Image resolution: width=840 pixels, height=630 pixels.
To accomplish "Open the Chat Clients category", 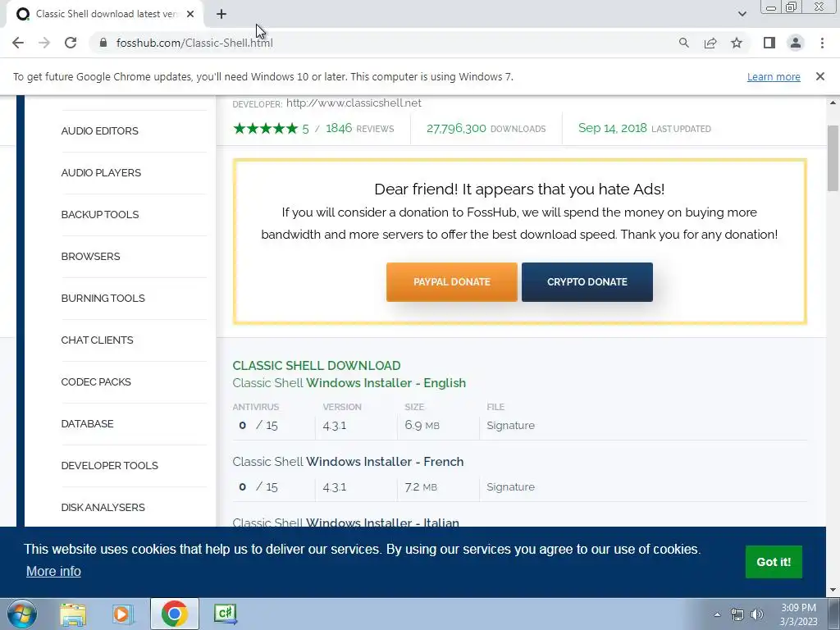I will pos(97,340).
